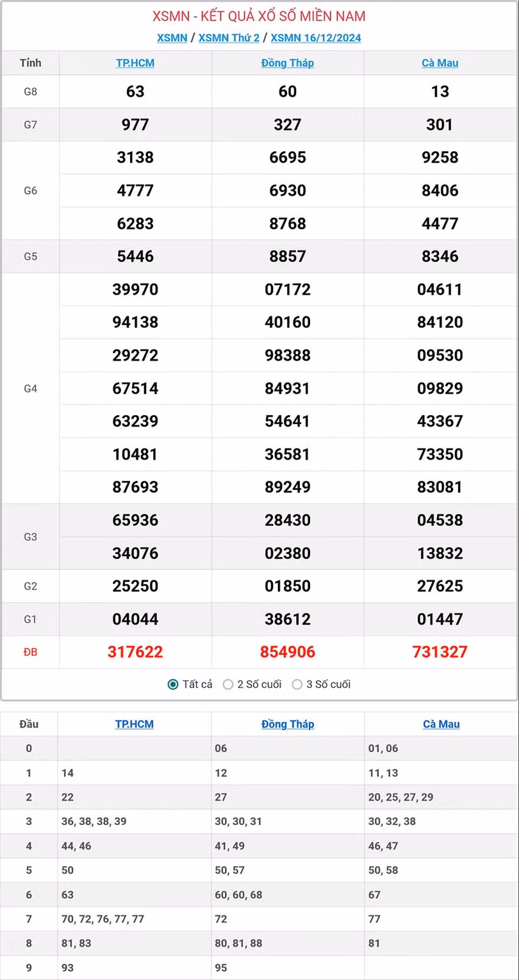Select the "Tất cả" radio button
The width and height of the screenshot is (519, 980).
tap(173, 685)
